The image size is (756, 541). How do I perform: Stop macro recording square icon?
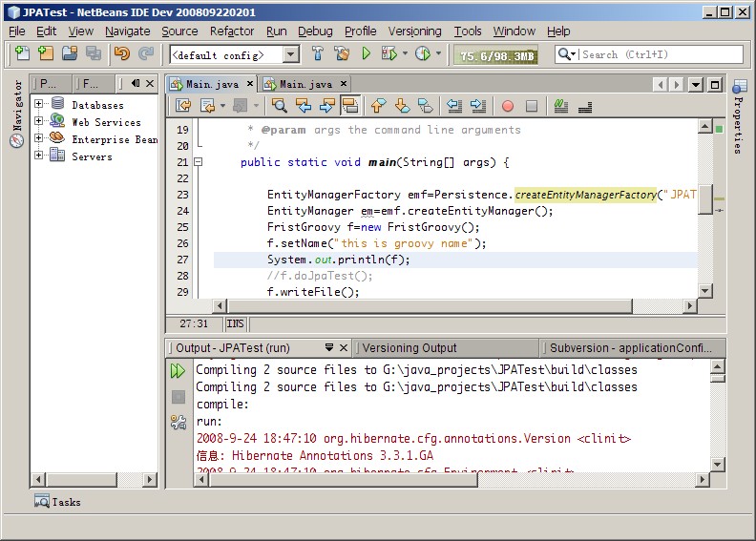pos(532,106)
